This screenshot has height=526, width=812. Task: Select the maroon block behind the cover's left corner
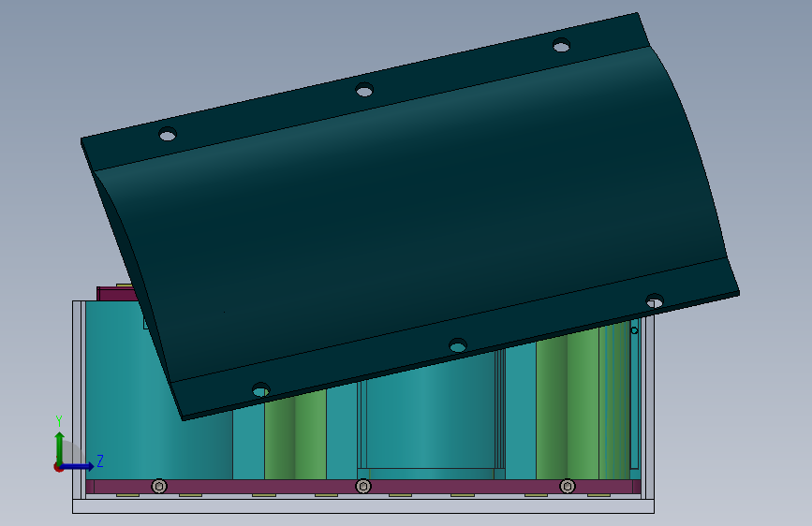pyautogui.click(x=117, y=295)
